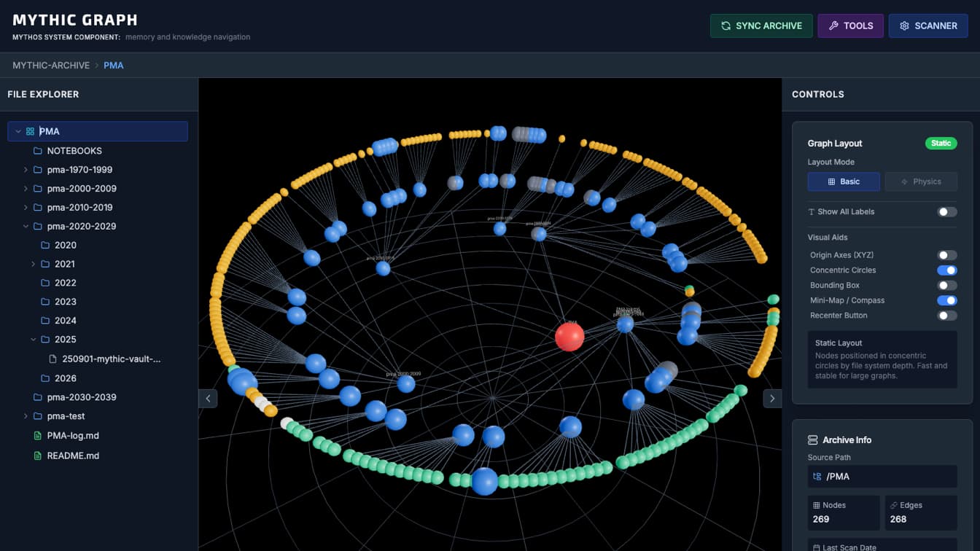Click the pma-2020-2029 folder icon
The image size is (980, 551).
point(38,227)
